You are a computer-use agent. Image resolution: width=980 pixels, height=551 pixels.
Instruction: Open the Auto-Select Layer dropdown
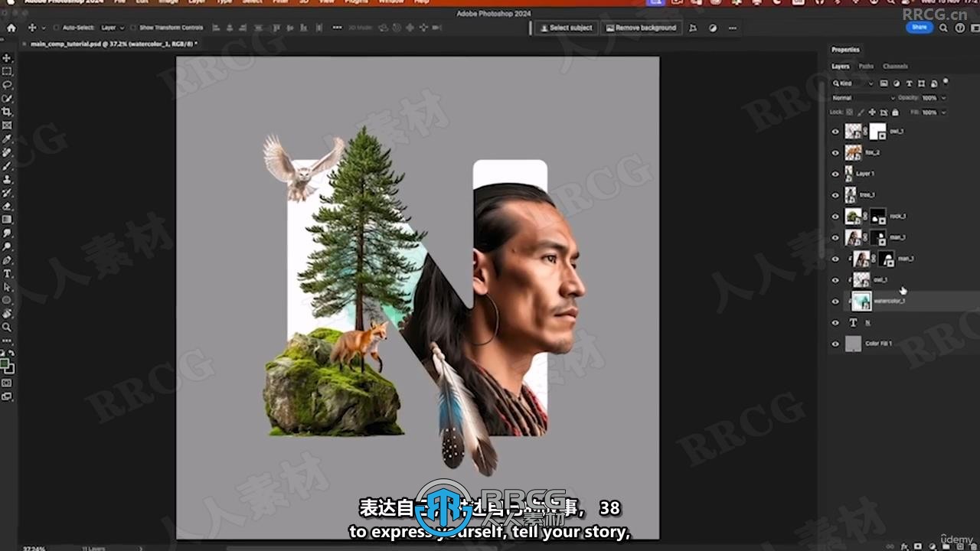coord(112,28)
